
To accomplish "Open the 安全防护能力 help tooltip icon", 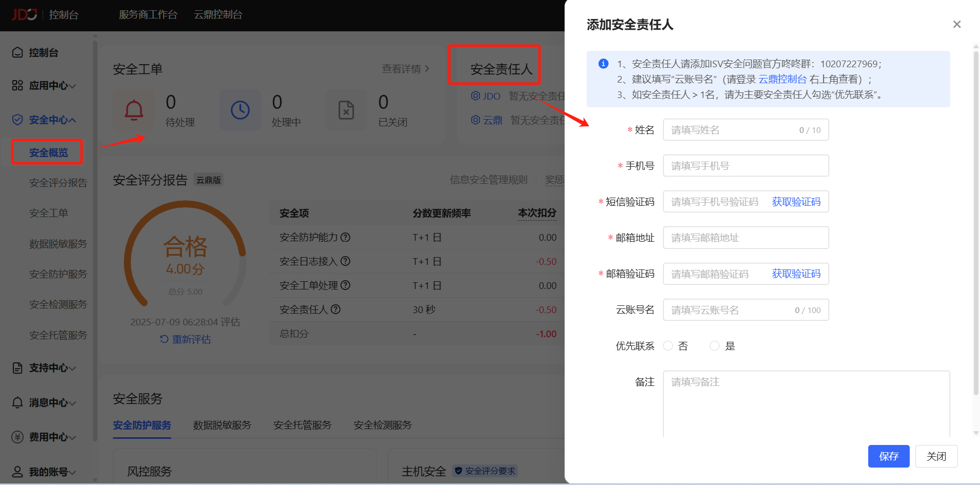I will point(346,237).
